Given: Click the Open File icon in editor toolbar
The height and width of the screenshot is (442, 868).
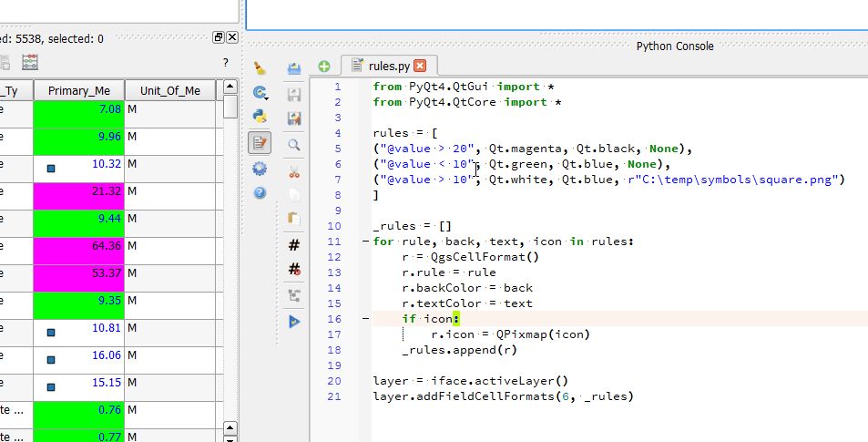Looking at the screenshot, I should click(x=294, y=67).
